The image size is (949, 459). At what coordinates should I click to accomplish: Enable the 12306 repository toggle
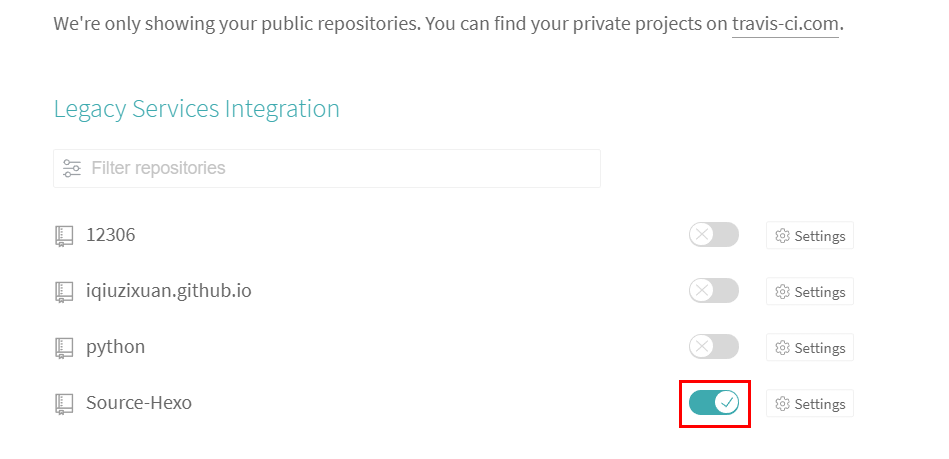(713, 235)
